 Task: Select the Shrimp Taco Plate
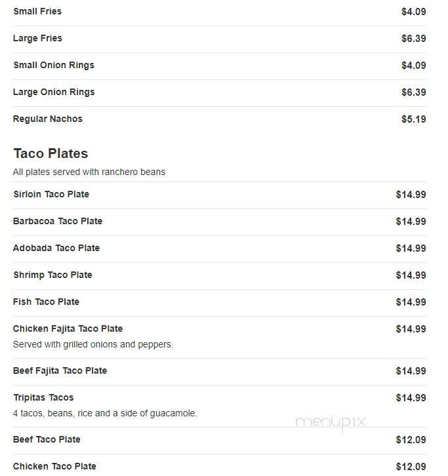point(219,275)
